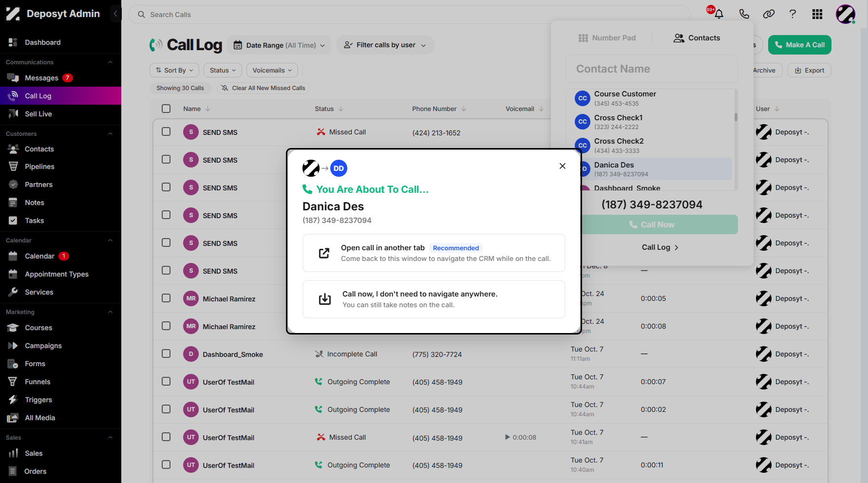
Task: Open the apps grid icon
Action: 817,14
